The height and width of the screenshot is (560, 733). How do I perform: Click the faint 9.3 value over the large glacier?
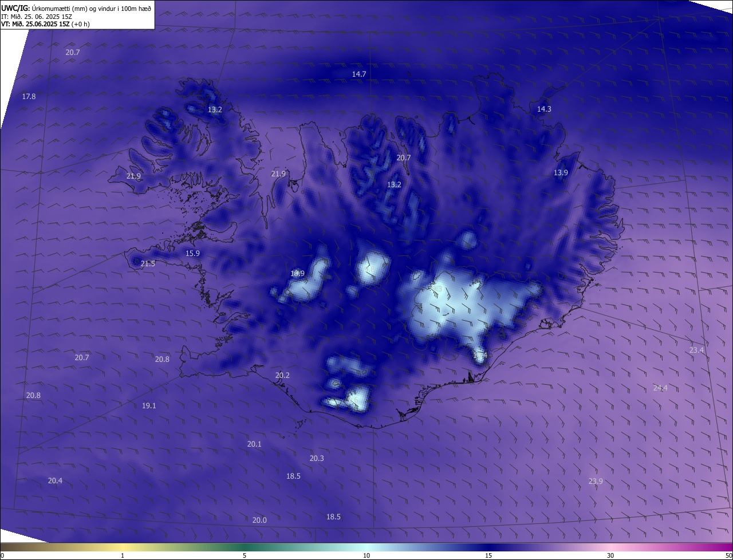click(436, 289)
